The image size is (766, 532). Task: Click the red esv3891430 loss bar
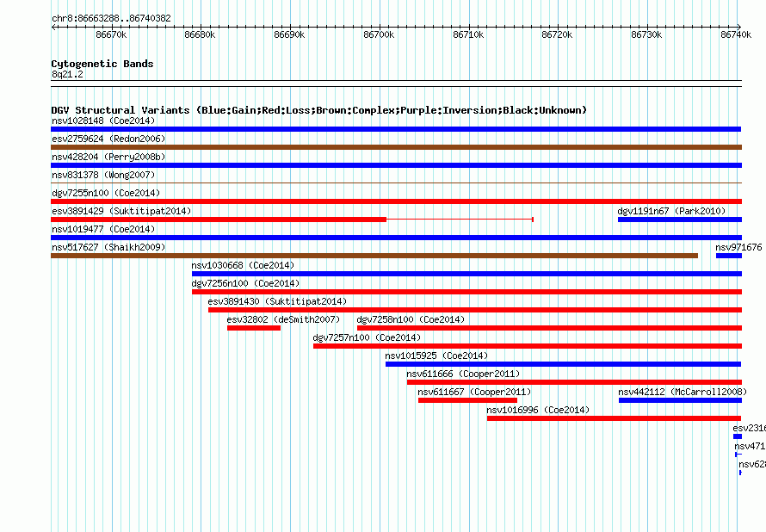pyautogui.click(x=475, y=310)
